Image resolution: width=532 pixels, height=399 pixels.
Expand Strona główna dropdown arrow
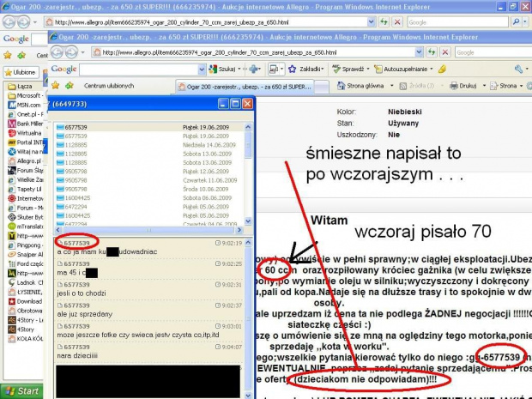[392, 86]
